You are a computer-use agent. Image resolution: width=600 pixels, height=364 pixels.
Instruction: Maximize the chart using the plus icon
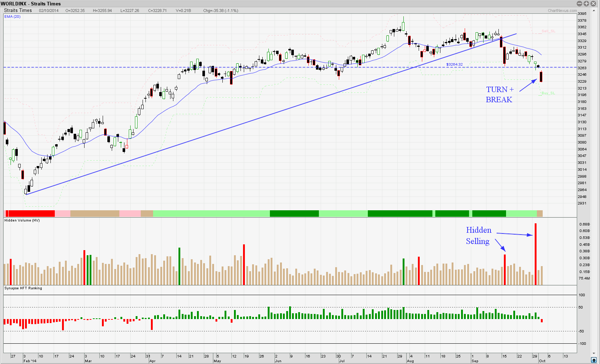point(586,4)
